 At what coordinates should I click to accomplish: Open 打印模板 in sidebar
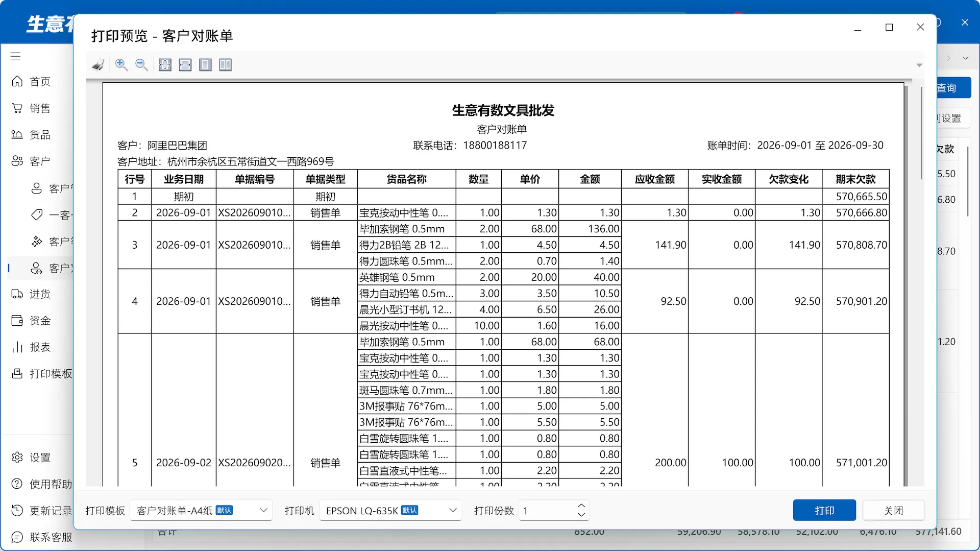tap(42, 374)
